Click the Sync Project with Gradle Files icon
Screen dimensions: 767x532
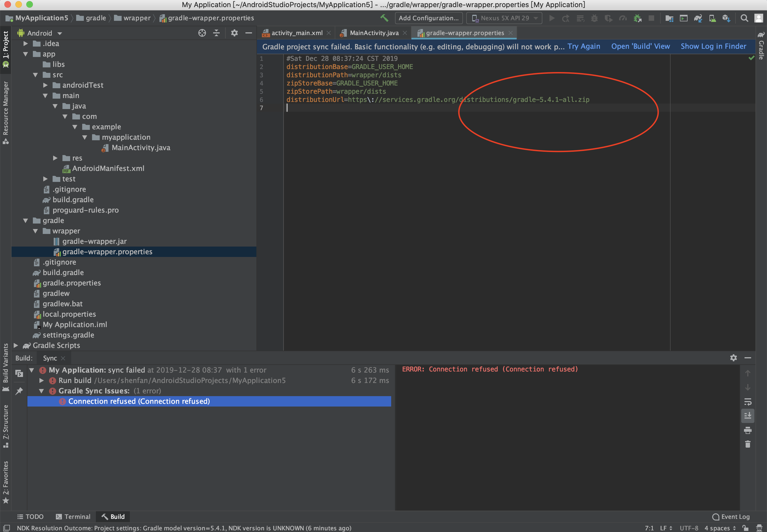coord(698,18)
